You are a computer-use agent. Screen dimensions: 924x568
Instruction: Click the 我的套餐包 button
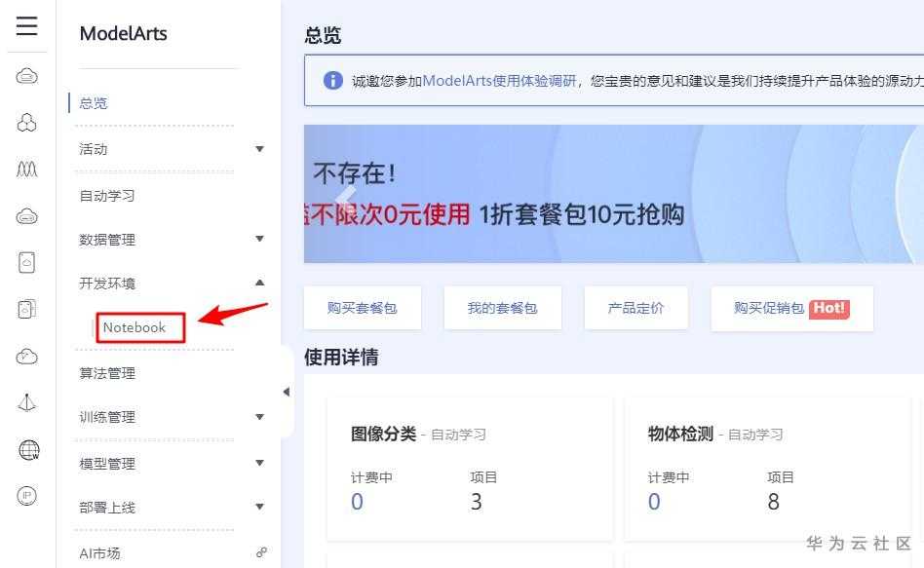coord(503,308)
